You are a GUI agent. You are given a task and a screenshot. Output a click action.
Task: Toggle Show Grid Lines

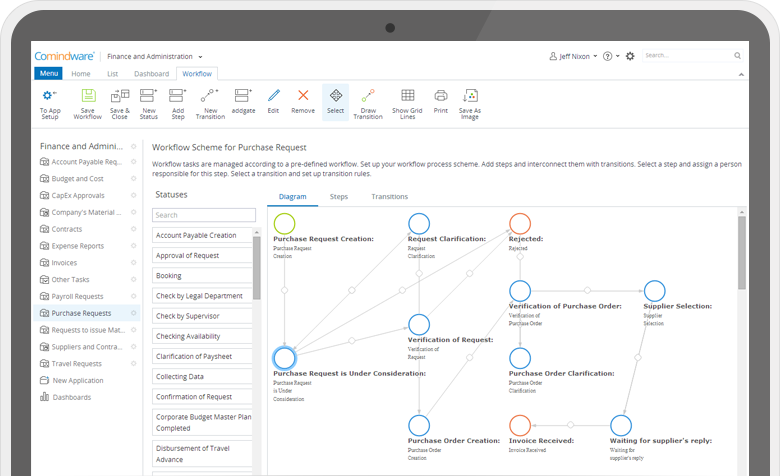click(x=407, y=97)
